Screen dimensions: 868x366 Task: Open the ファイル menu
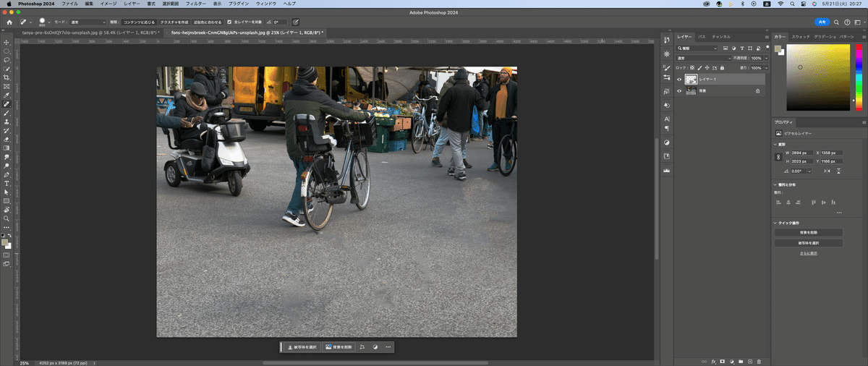[x=69, y=4]
